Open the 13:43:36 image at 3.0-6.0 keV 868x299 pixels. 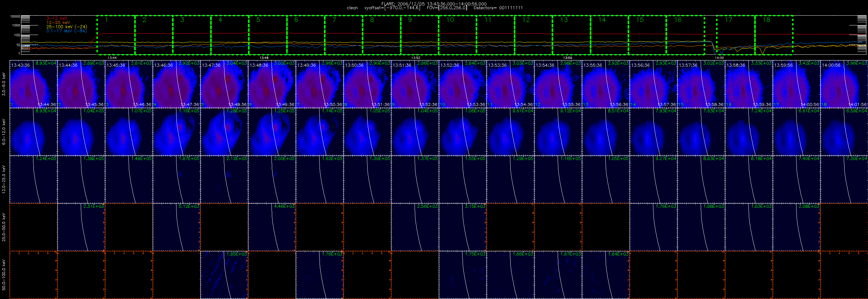pyautogui.click(x=33, y=84)
